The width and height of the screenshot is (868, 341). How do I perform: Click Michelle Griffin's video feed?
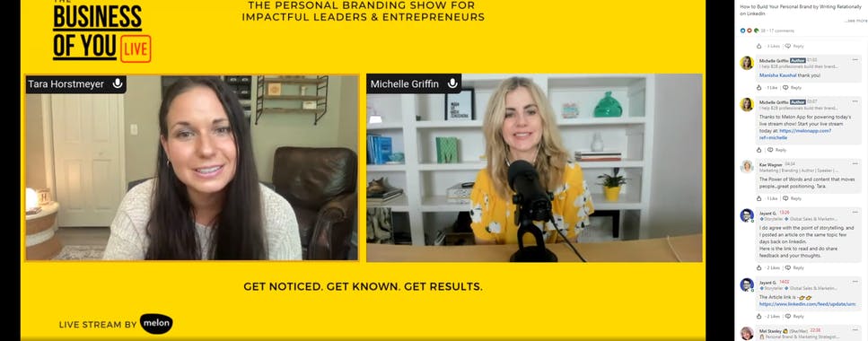[x=534, y=168]
